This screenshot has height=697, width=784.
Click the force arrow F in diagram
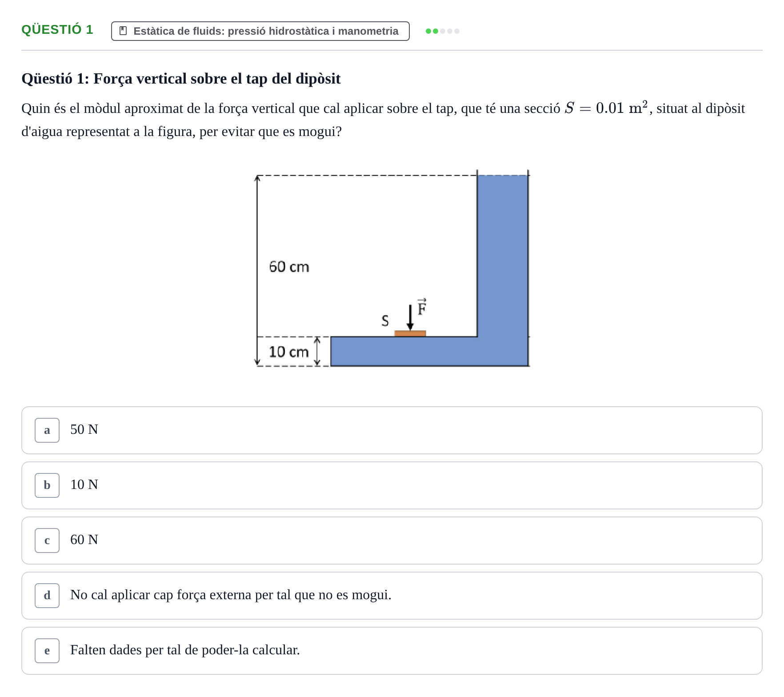410,317
